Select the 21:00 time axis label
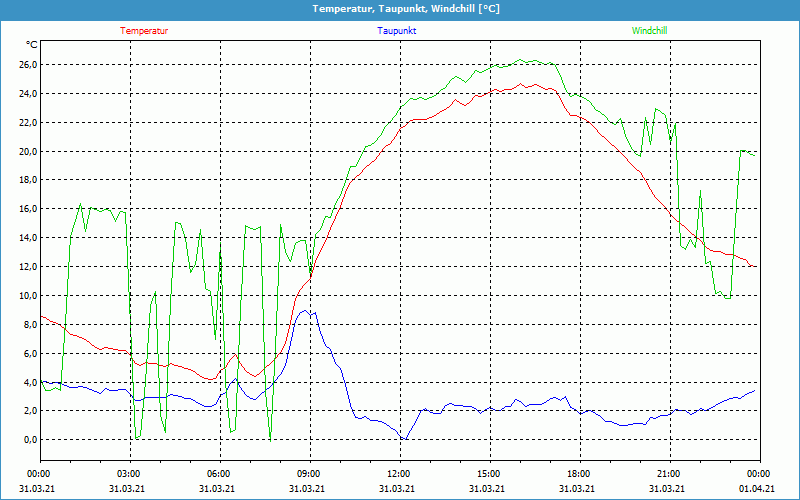Screen dimensions: 800x500 (669, 474)
